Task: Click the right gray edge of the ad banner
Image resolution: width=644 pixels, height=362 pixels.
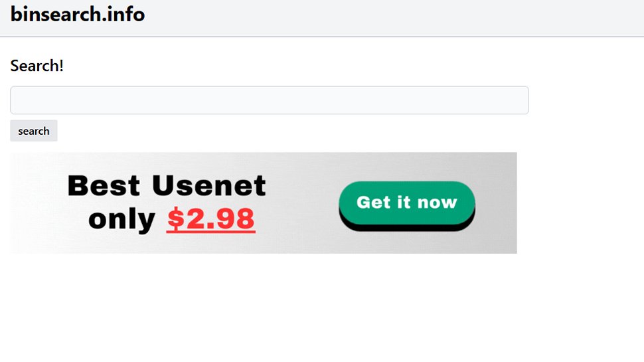Action: coord(505,203)
